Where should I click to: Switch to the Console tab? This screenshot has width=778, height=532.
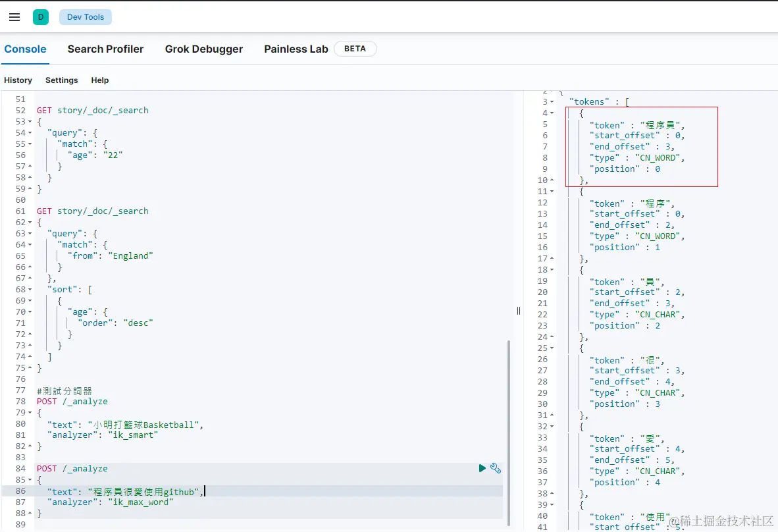coord(25,49)
